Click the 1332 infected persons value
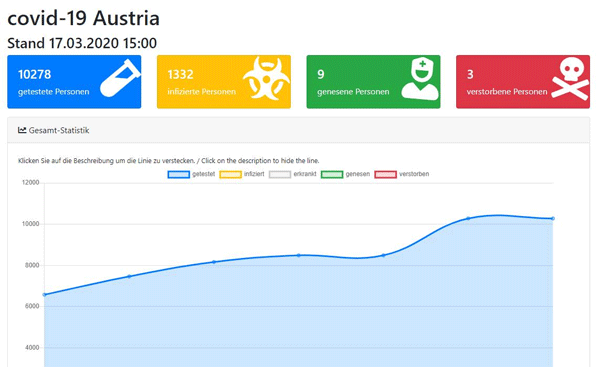This screenshot has width=600, height=367. (x=180, y=74)
